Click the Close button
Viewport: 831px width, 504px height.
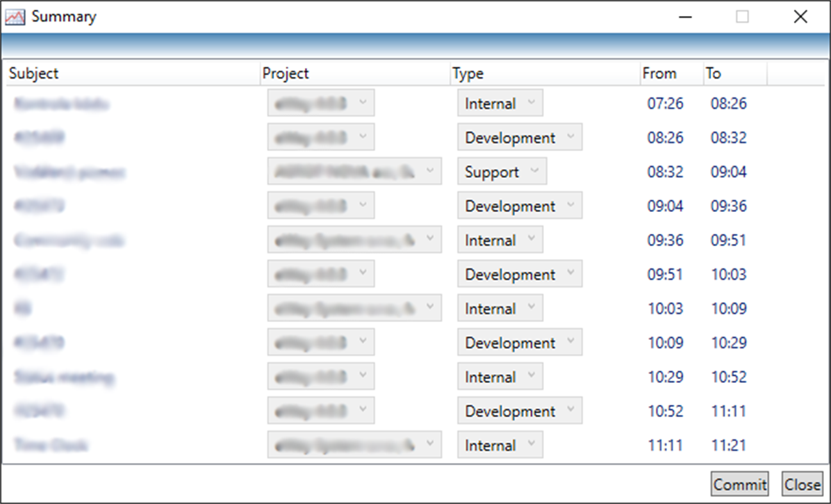click(x=802, y=484)
